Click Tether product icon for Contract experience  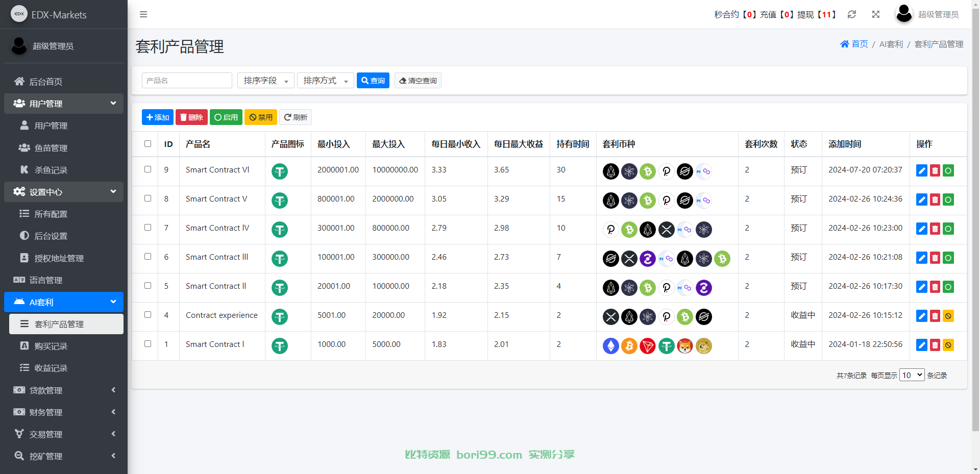(x=280, y=317)
